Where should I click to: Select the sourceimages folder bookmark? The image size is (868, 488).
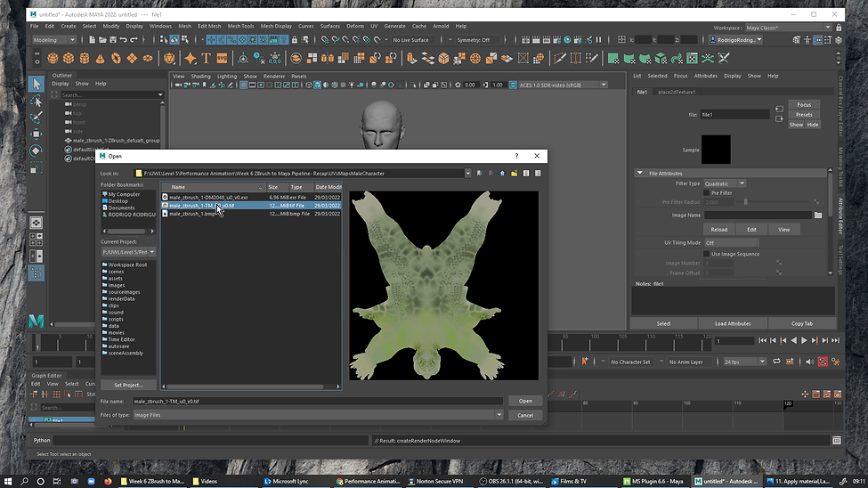point(124,292)
